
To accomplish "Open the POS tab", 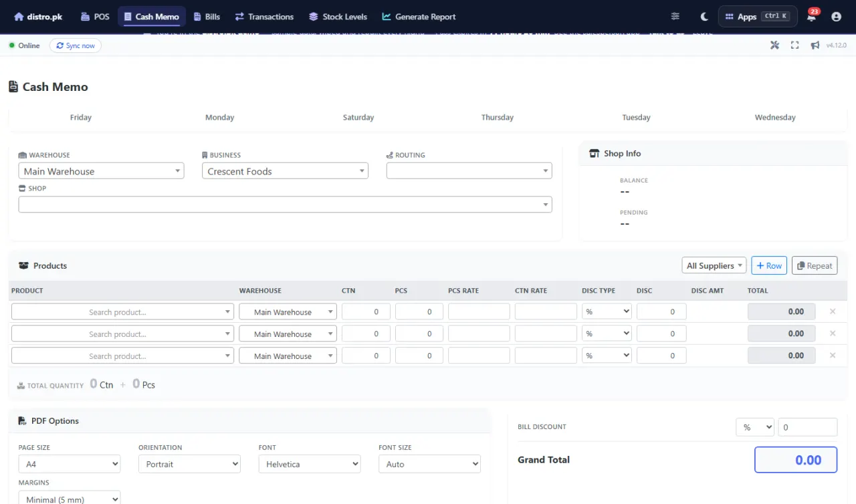I will [95, 17].
